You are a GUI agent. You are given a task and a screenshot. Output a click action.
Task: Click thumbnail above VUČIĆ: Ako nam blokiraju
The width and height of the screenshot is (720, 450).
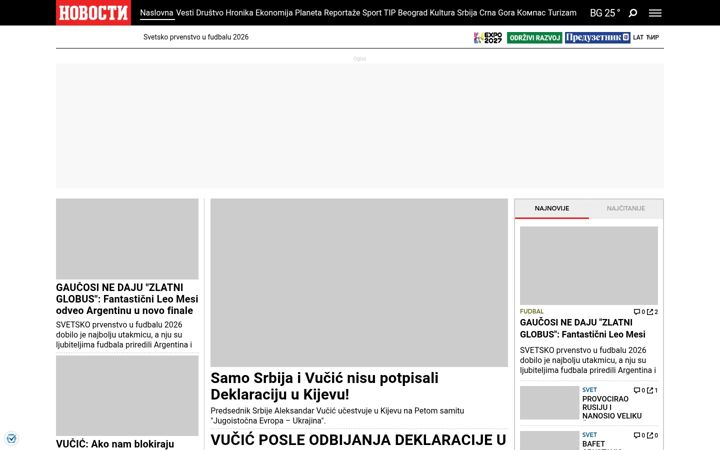(x=127, y=395)
